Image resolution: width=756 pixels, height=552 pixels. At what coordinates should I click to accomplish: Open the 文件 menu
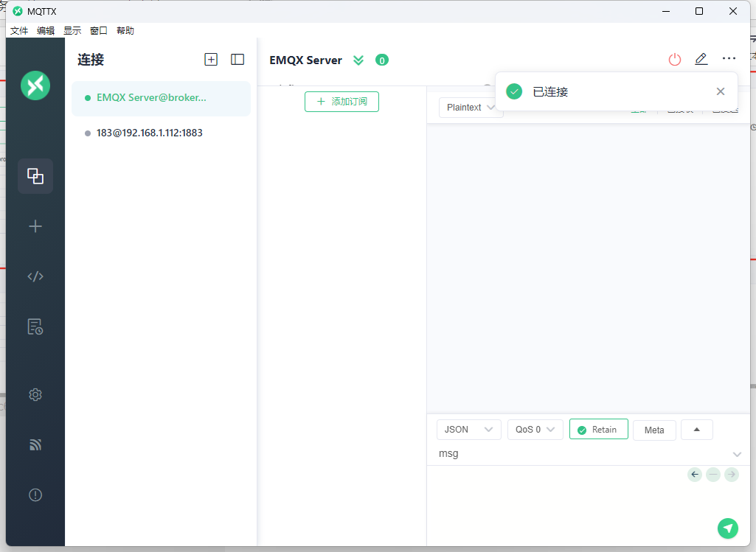[19, 31]
